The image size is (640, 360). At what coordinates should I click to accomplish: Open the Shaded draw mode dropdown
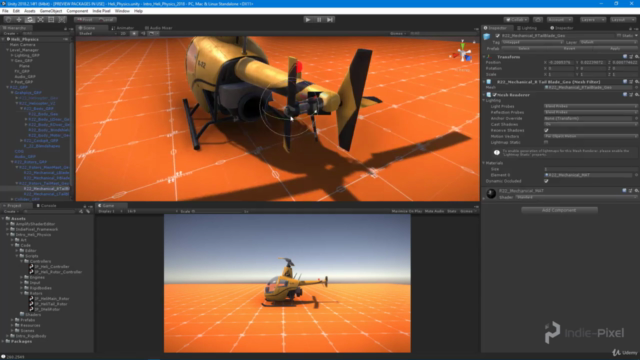[96, 33]
